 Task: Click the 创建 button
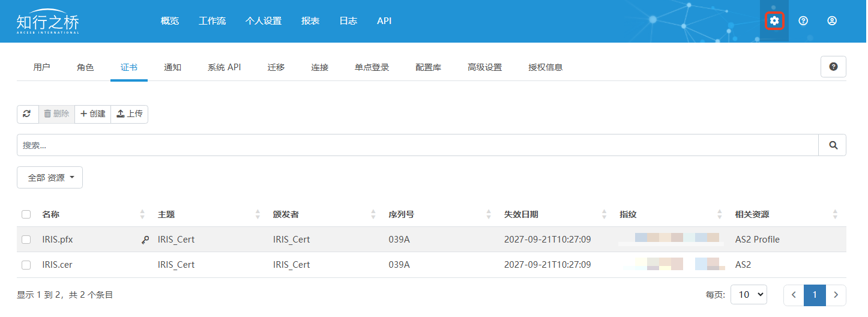point(93,114)
